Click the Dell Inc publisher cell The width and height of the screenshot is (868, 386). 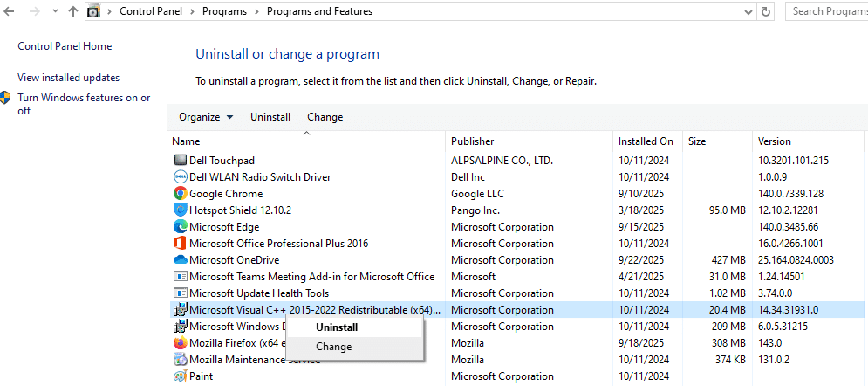[x=468, y=177]
